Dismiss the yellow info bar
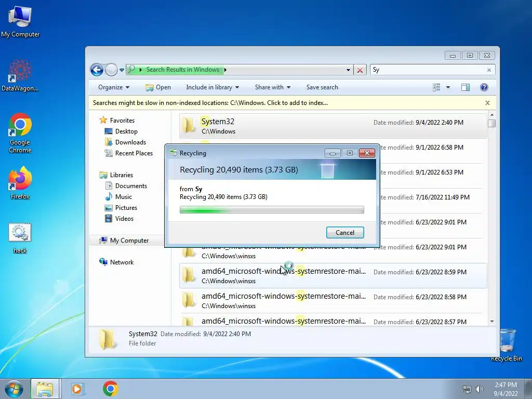Image resolution: width=532 pixels, height=399 pixels. coord(487,103)
